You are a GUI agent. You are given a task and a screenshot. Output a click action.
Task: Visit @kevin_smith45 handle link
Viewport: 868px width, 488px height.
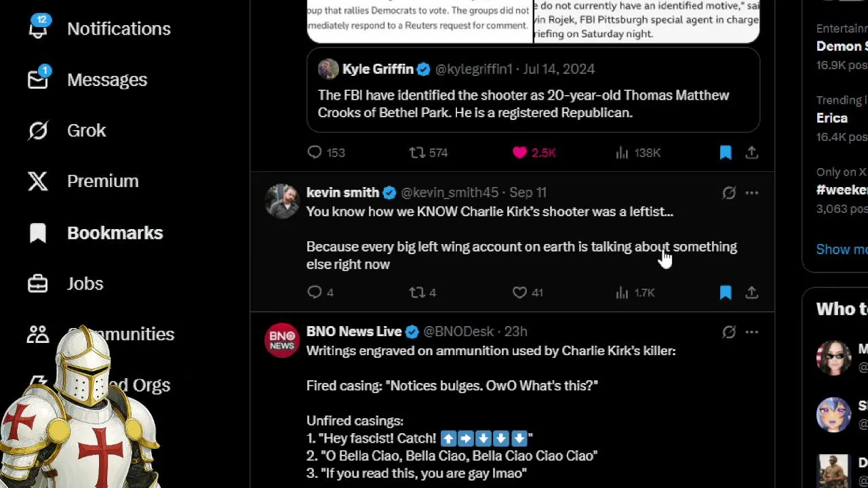pyautogui.click(x=450, y=192)
